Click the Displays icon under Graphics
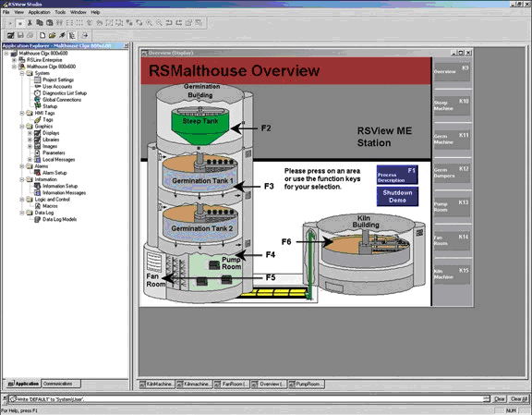 coord(37,133)
